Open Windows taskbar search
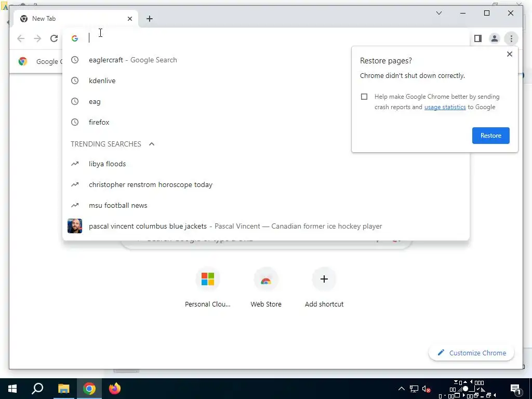This screenshot has height=399, width=532. coord(37,389)
